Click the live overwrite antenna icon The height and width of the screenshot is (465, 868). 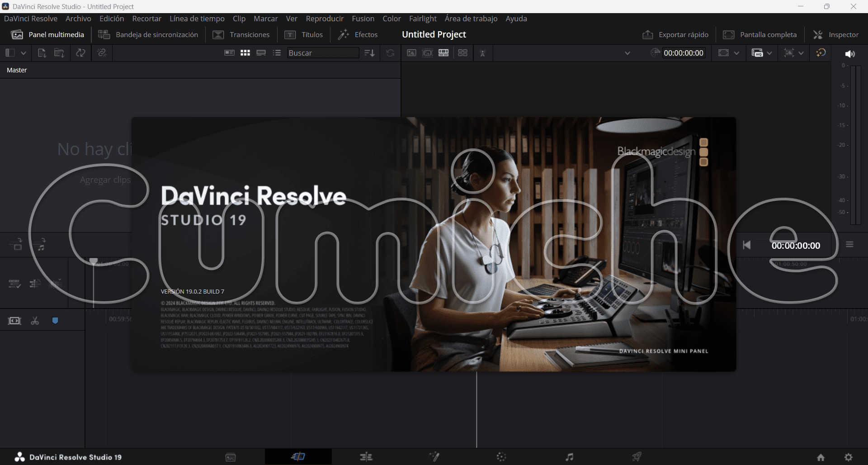482,53
